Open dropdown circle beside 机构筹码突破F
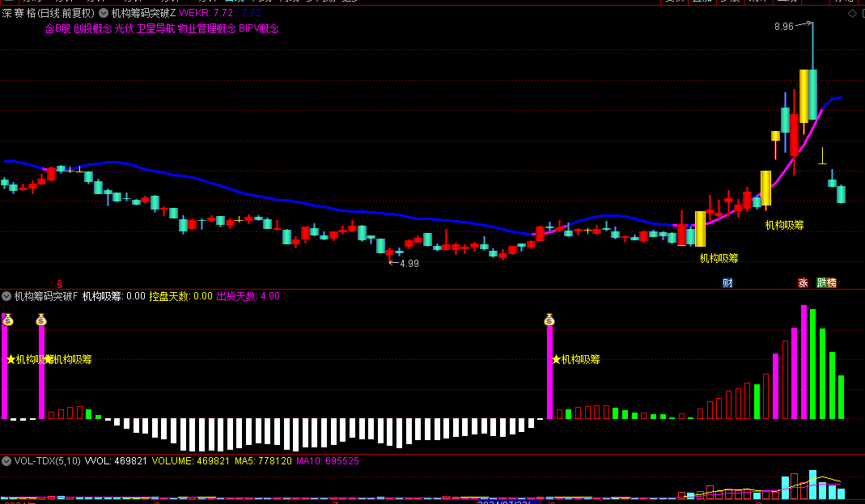Viewport: 865px width, 504px height. (6, 296)
